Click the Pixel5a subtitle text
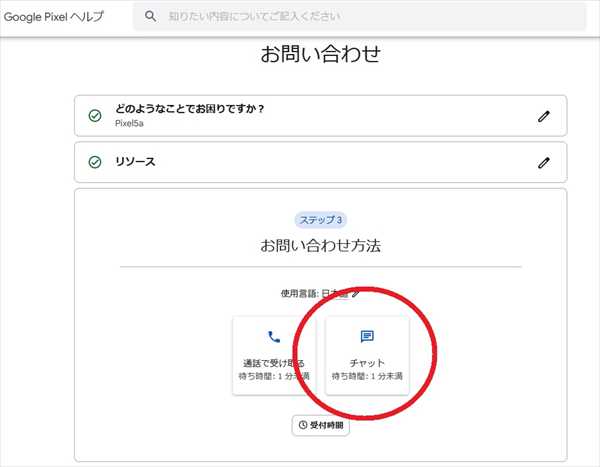This screenshot has height=467, width=600. 129,123
